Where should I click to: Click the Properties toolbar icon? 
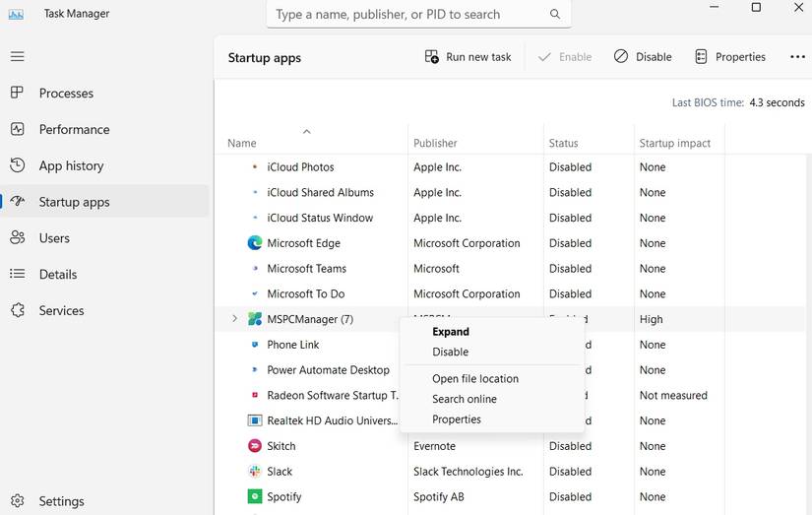click(701, 56)
